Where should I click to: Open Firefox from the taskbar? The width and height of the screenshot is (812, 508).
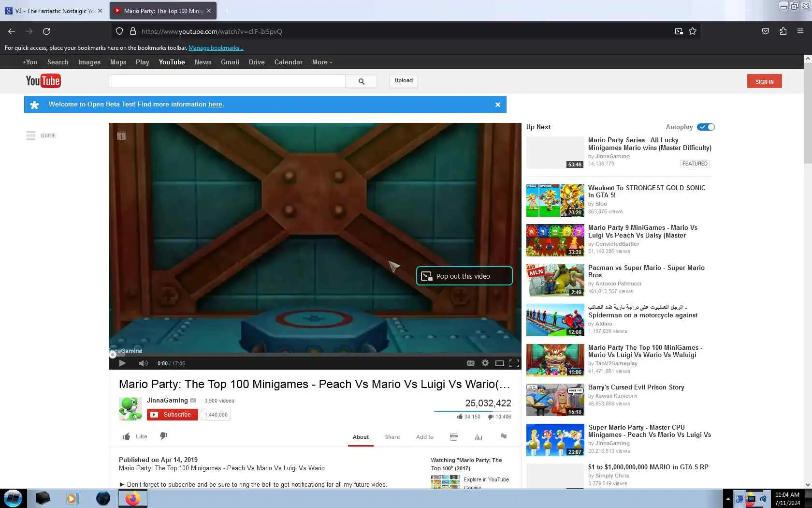tap(132, 498)
